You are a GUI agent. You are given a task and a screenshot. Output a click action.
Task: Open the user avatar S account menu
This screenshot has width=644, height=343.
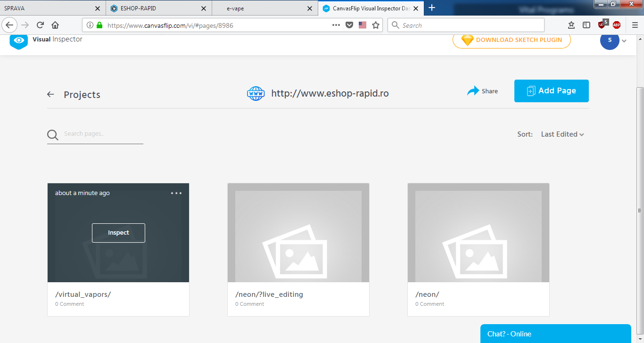pos(610,40)
